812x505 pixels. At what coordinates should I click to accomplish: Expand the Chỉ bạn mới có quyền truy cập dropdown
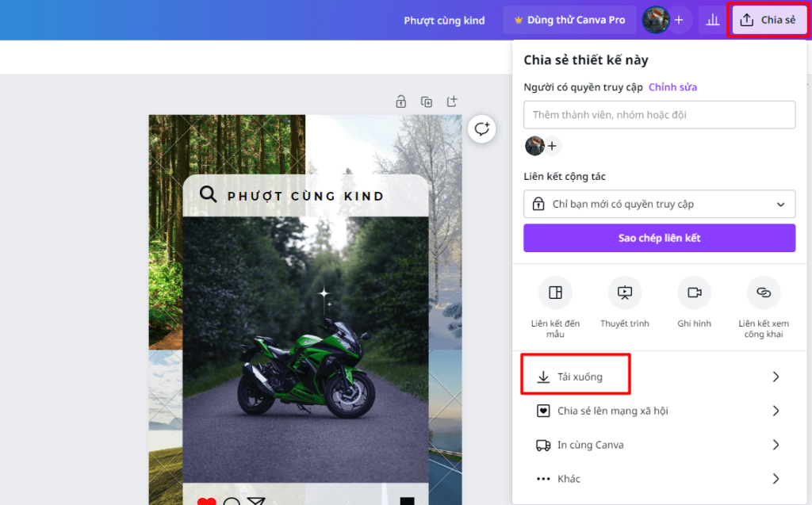[x=659, y=204]
